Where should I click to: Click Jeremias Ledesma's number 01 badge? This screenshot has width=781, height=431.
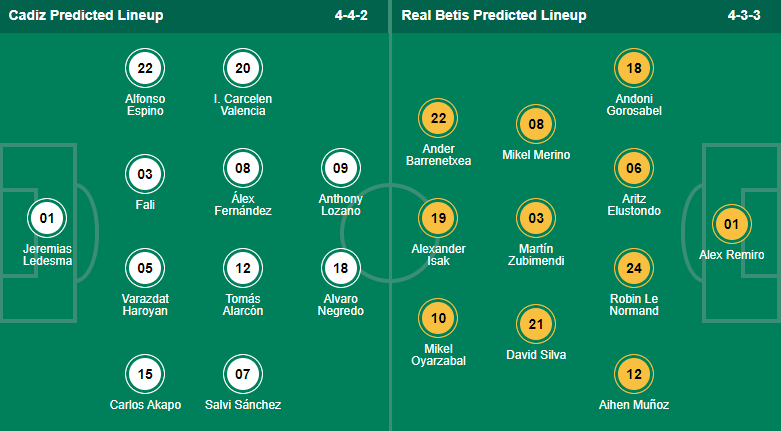(x=47, y=217)
